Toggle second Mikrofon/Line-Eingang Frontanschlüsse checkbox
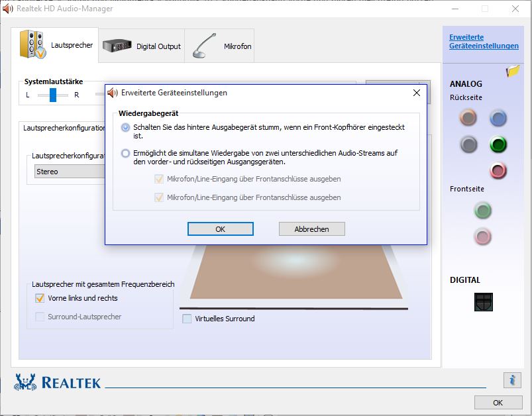Viewport: 532px width, 416px height. (159, 197)
